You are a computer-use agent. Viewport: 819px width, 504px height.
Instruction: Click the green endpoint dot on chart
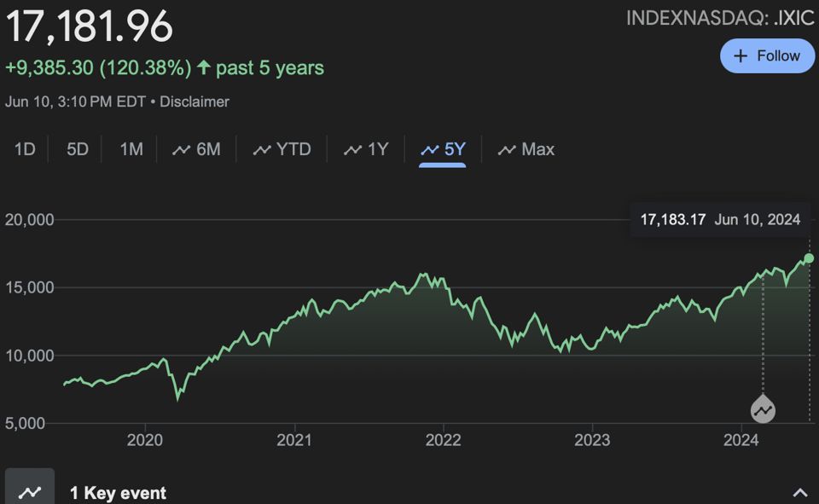point(809,258)
